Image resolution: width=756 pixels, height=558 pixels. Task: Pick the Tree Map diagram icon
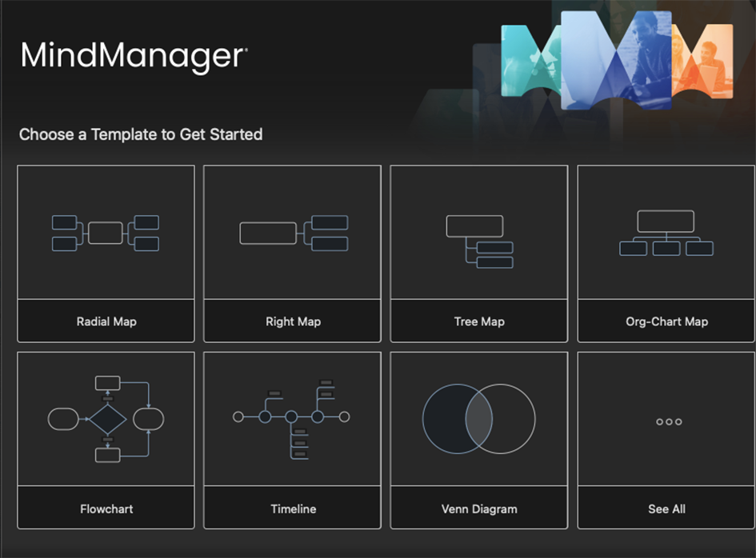click(x=480, y=241)
